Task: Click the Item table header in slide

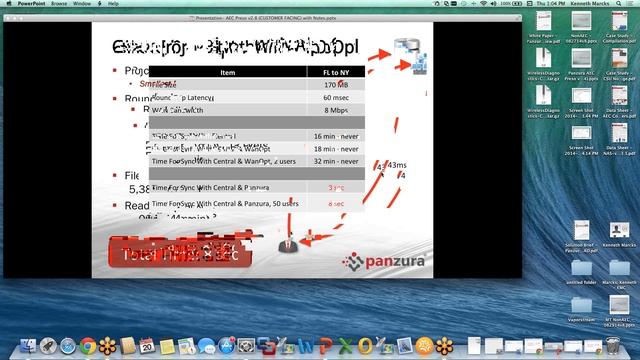Action: point(227,72)
